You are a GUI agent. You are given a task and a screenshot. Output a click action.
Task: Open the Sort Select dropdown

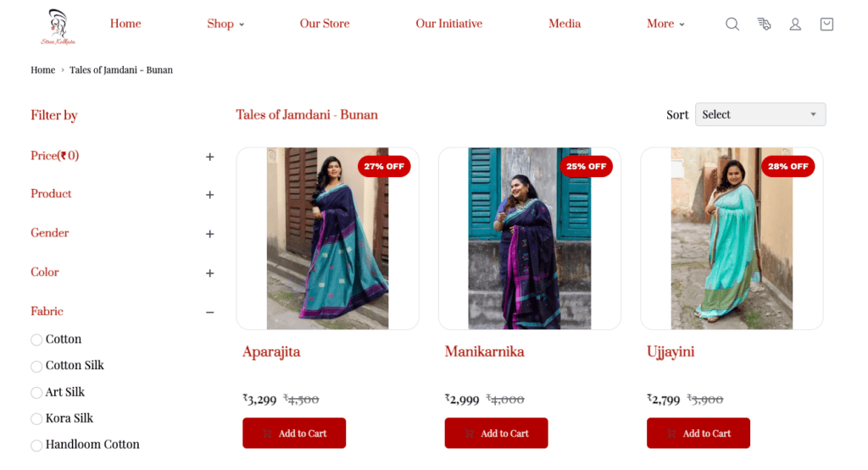click(x=760, y=114)
